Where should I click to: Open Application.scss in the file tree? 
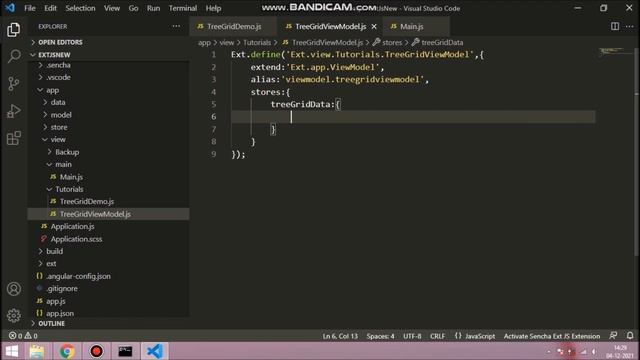point(76,239)
